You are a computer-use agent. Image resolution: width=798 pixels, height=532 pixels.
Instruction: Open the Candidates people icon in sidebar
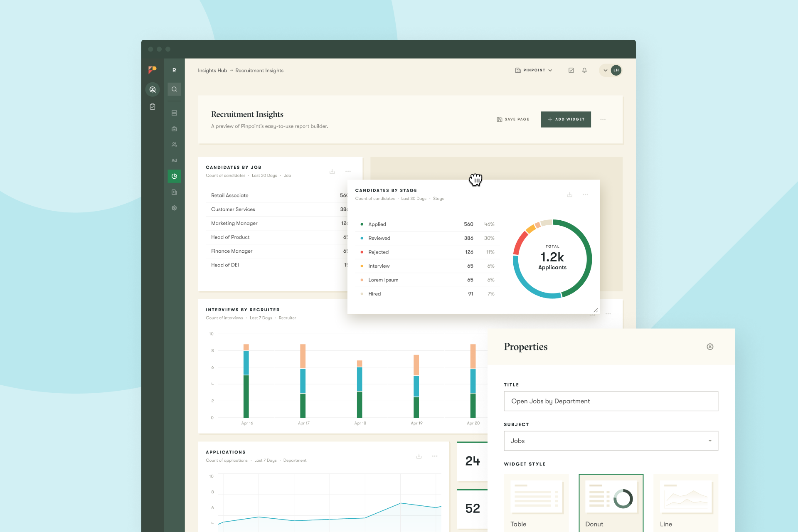tap(174, 144)
